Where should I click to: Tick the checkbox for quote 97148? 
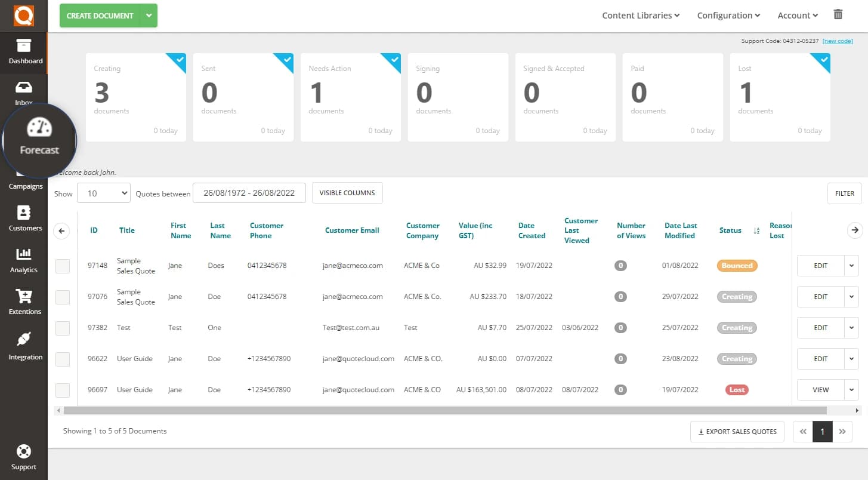coord(62,266)
